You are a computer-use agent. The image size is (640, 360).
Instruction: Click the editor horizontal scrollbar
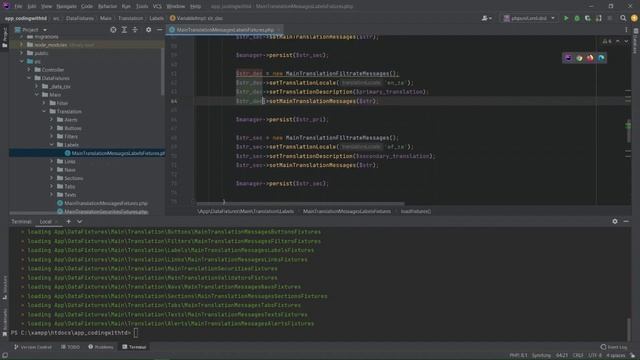(300, 203)
